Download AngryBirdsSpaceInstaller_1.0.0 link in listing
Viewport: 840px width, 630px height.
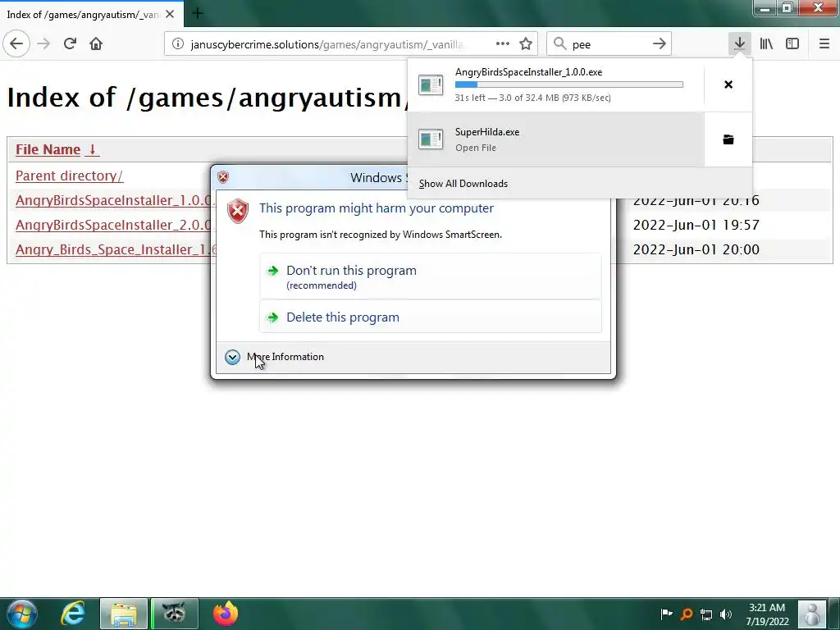click(113, 200)
